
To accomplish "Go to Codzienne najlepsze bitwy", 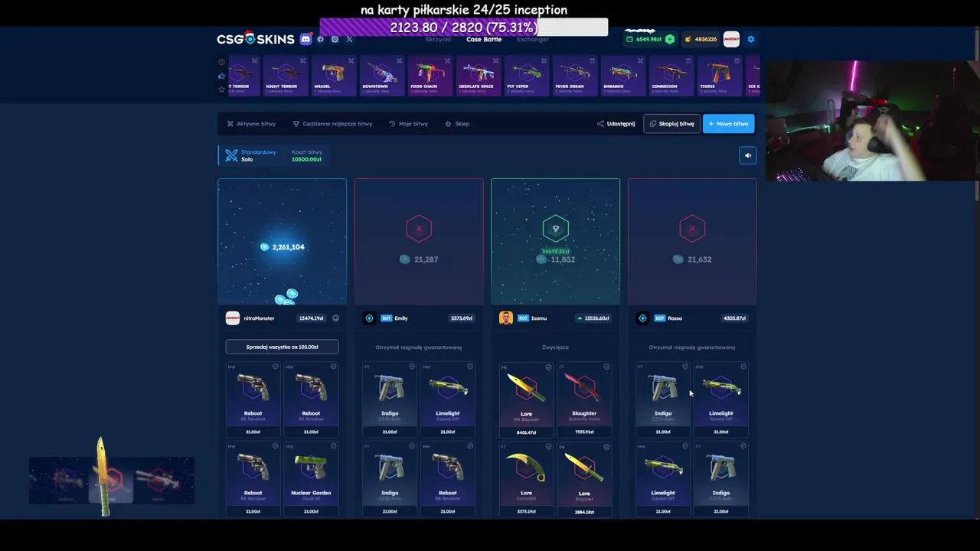I will pos(333,123).
